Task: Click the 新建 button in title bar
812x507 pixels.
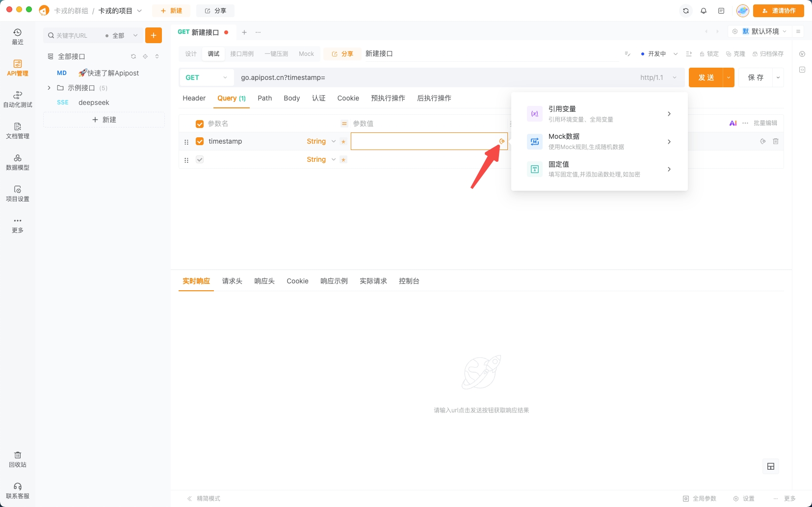Action: [x=171, y=11]
